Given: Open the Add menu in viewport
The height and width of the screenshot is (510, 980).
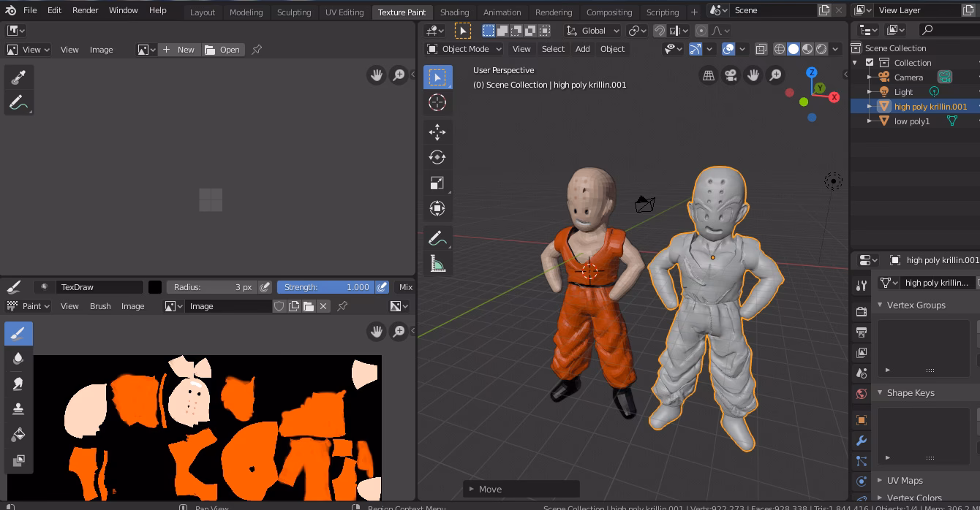Looking at the screenshot, I should 582,49.
